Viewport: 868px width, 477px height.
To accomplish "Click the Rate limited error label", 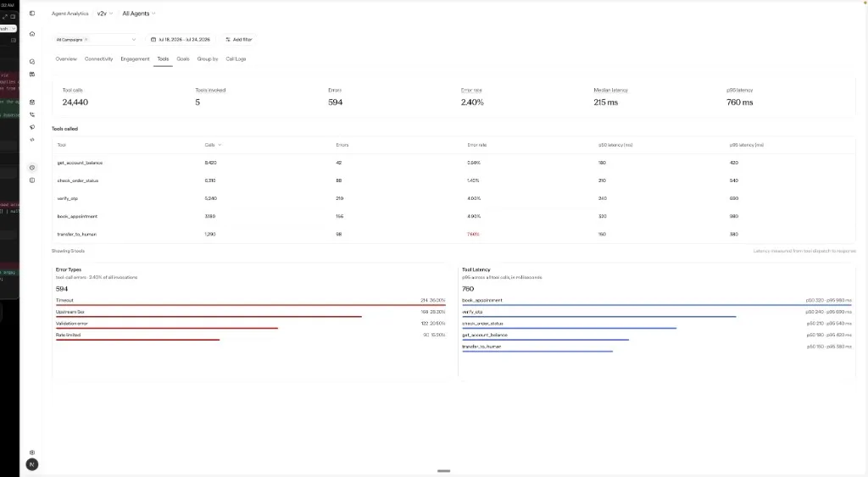I will pos(68,335).
